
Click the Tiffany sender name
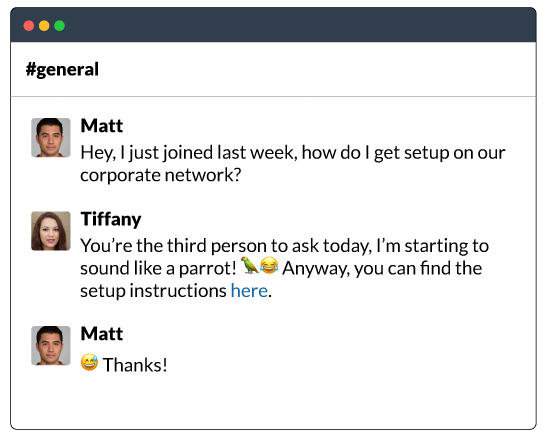pos(111,220)
